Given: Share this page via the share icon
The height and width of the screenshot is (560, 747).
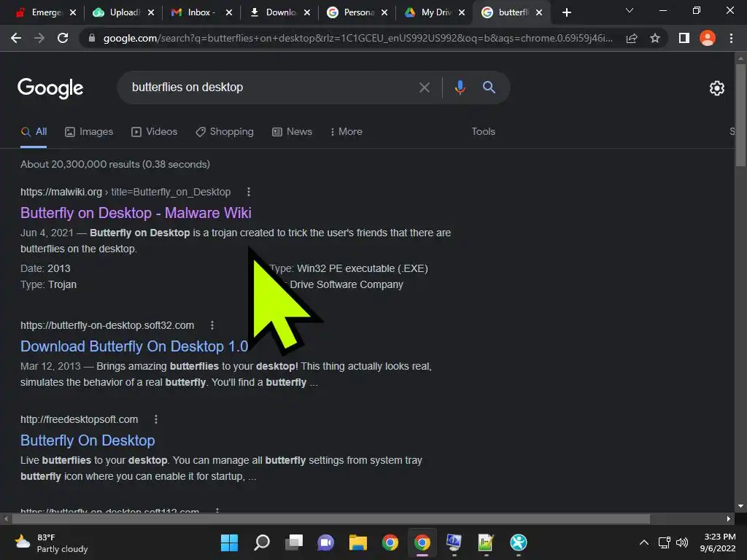Looking at the screenshot, I should pos(632,38).
